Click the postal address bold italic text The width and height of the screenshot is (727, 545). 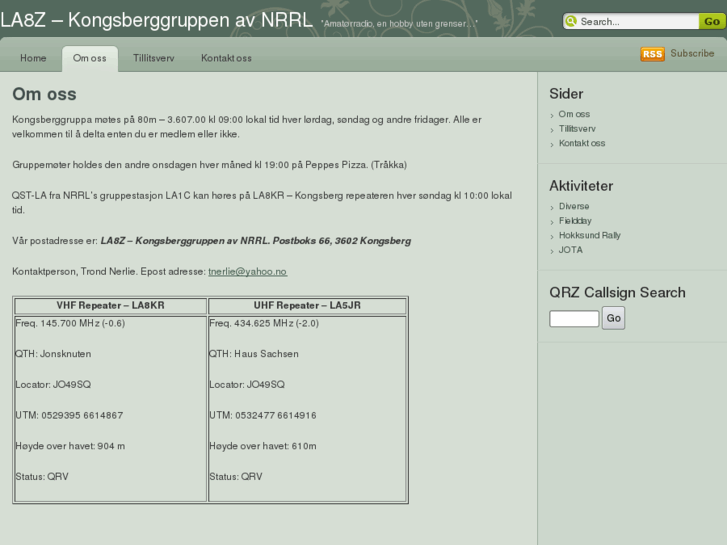click(256, 241)
